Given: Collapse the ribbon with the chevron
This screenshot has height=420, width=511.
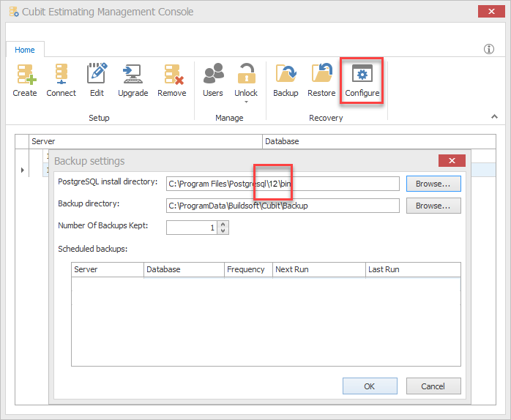Looking at the screenshot, I should click(x=494, y=116).
